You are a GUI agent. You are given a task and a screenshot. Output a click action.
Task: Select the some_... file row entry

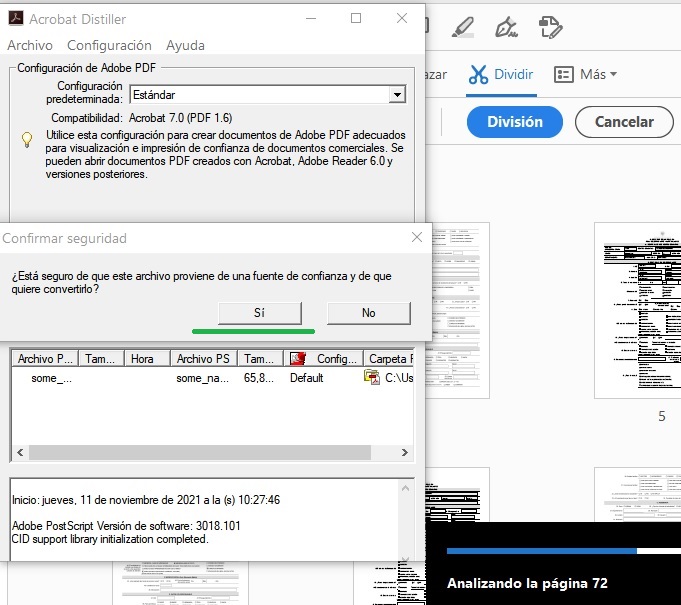pos(51,378)
